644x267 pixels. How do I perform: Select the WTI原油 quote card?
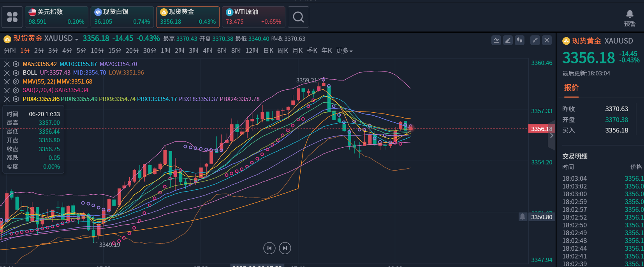(253, 17)
